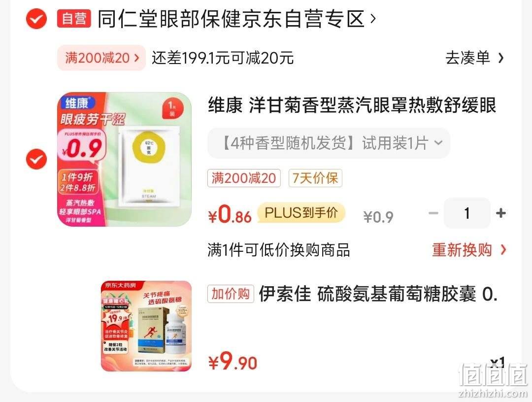Viewport: 532px width, 402px height.
Task: Expand the 试用装1片 specification dropdown
Action: point(329,143)
